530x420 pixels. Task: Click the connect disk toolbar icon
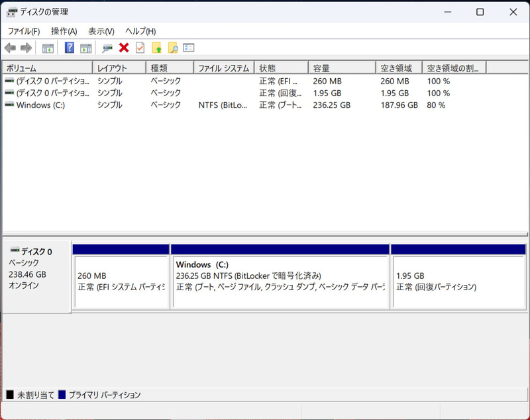coord(107,48)
